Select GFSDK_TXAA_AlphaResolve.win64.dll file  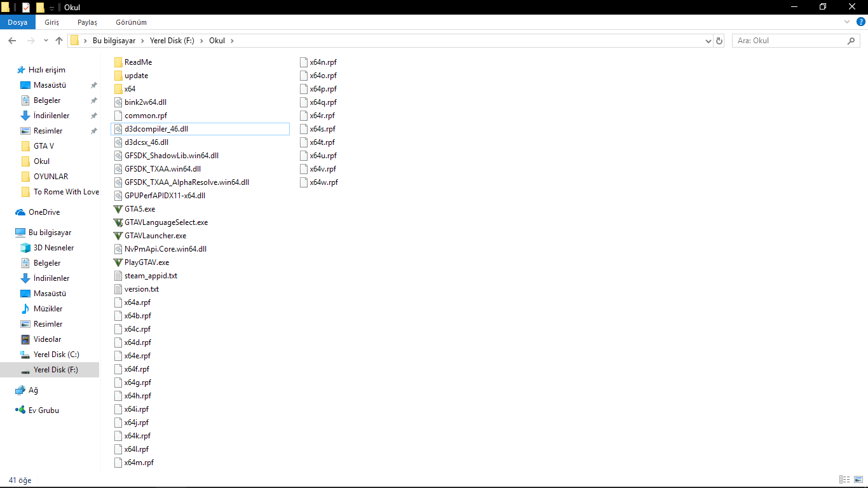coord(182,182)
